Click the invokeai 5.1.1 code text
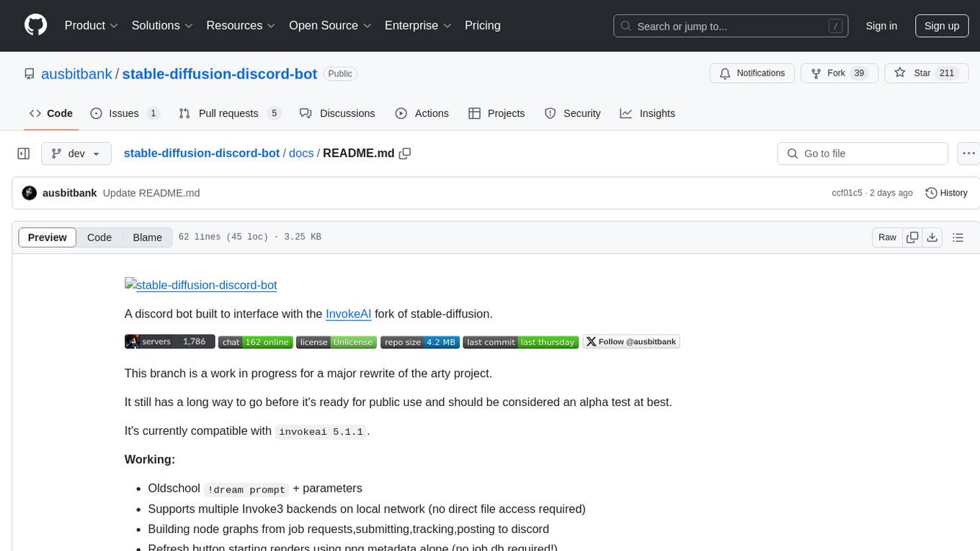This screenshot has width=980, height=551. 322,432
